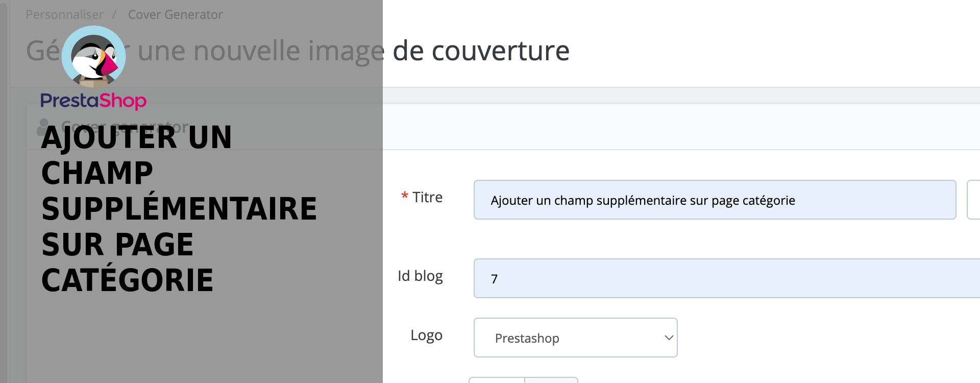Expand the Logo select showing Prestashop

(575, 338)
